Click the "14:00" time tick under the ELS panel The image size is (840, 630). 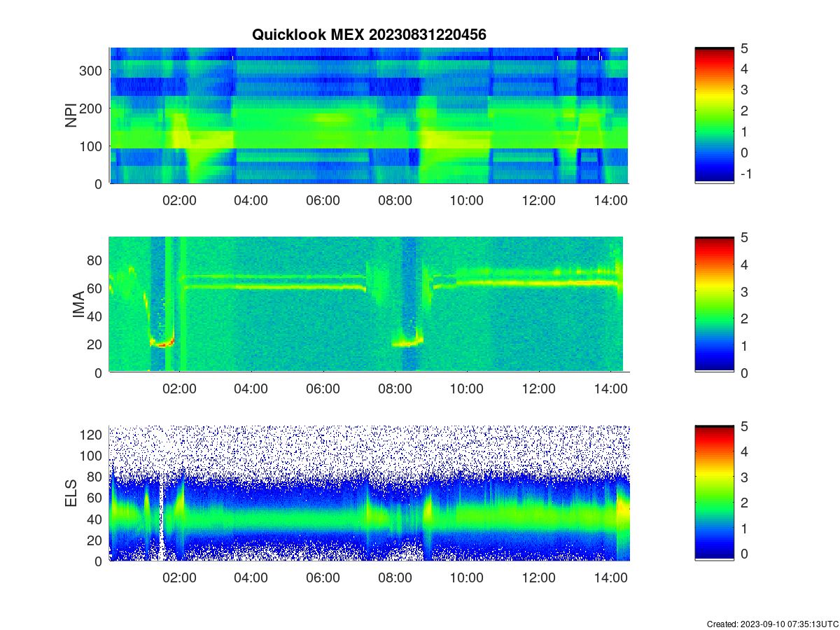[610, 578]
